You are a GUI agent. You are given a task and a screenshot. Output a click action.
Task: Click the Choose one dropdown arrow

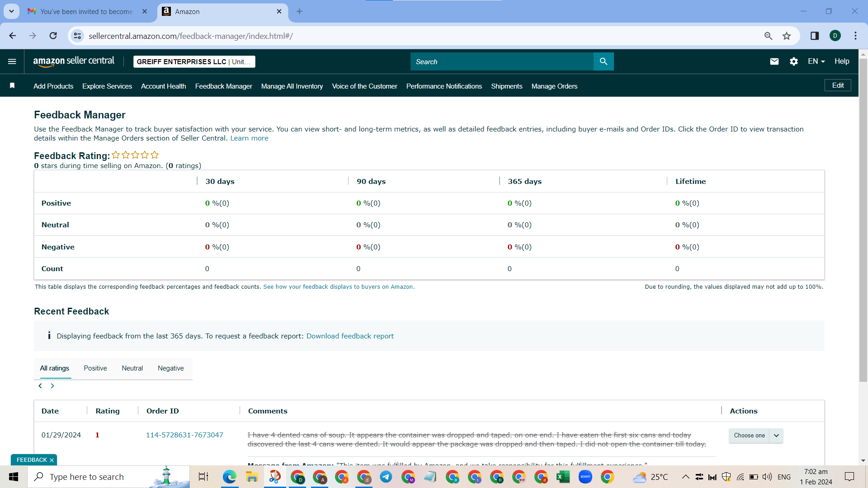(x=777, y=436)
